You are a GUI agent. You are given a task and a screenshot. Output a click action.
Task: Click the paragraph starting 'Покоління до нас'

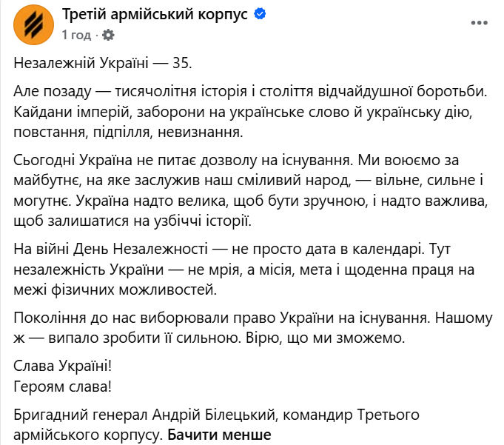tap(253, 328)
